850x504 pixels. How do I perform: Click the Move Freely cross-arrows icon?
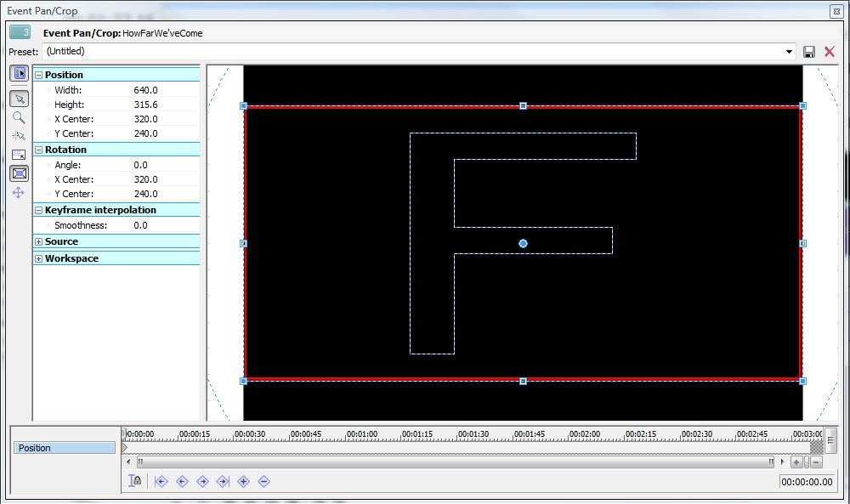click(19, 192)
